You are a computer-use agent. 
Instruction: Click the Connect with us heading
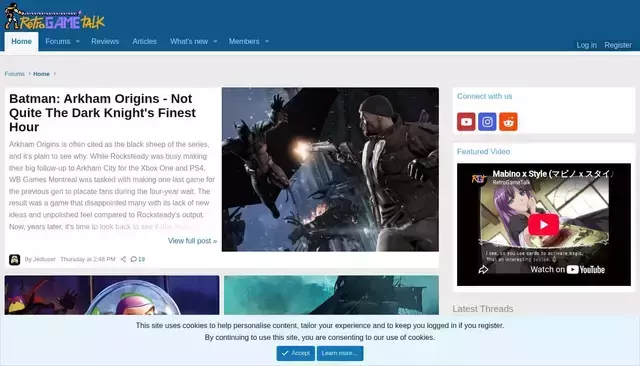point(484,96)
